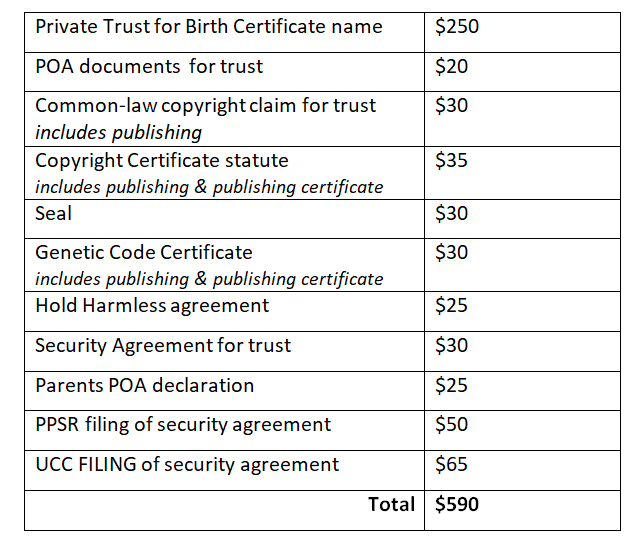
Task: Click 'Copyright Certificate statute' row label
Action: pos(161,160)
